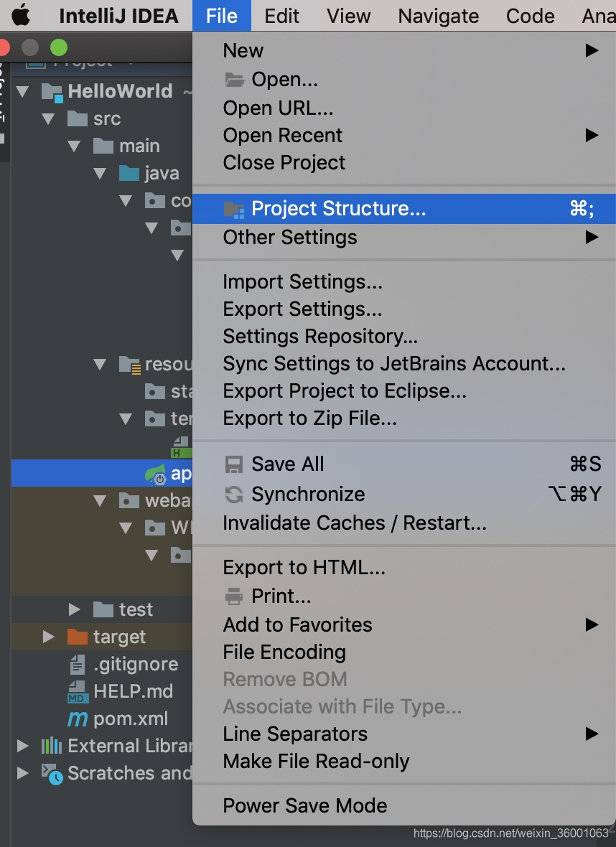Select the target folder label
This screenshot has height=847, width=616.
pos(119,637)
